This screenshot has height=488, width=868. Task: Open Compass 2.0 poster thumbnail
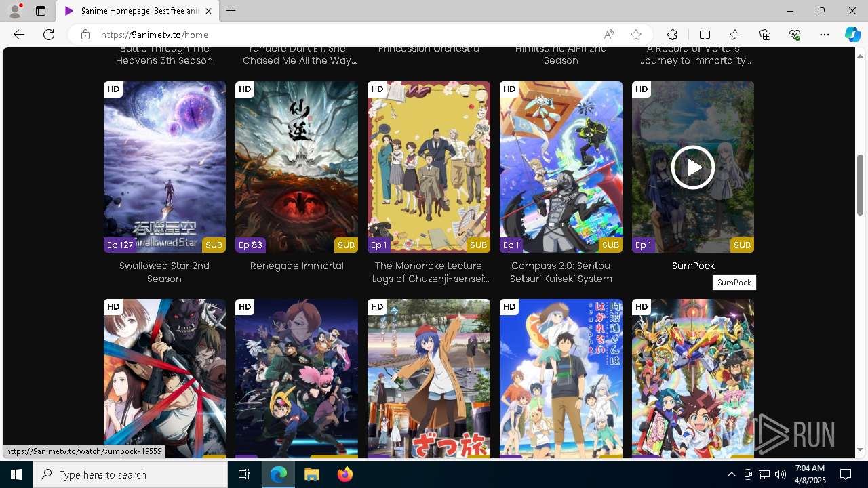(561, 167)
